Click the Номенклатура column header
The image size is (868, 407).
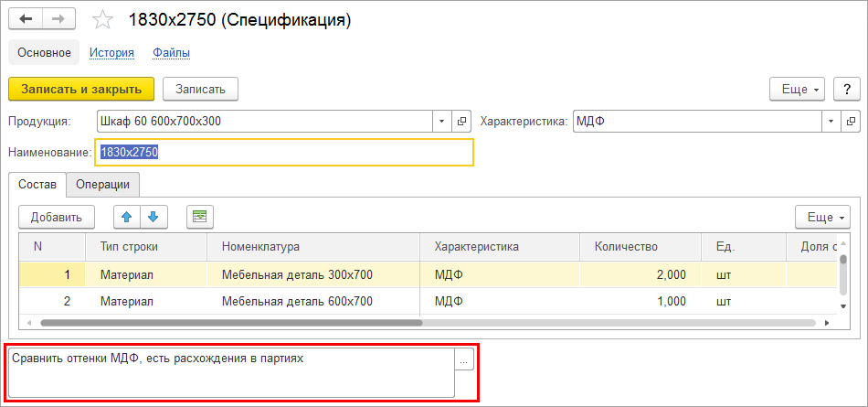point(313,247)
